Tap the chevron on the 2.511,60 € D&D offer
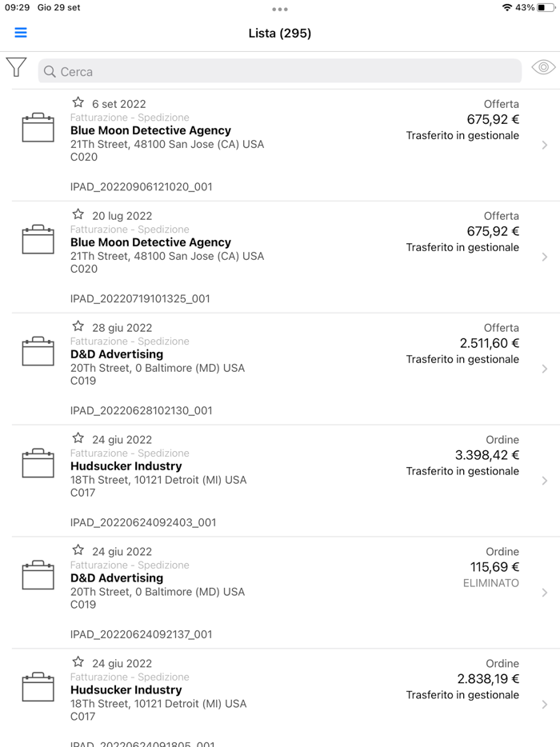560x747 pixels. click(546, 370)
